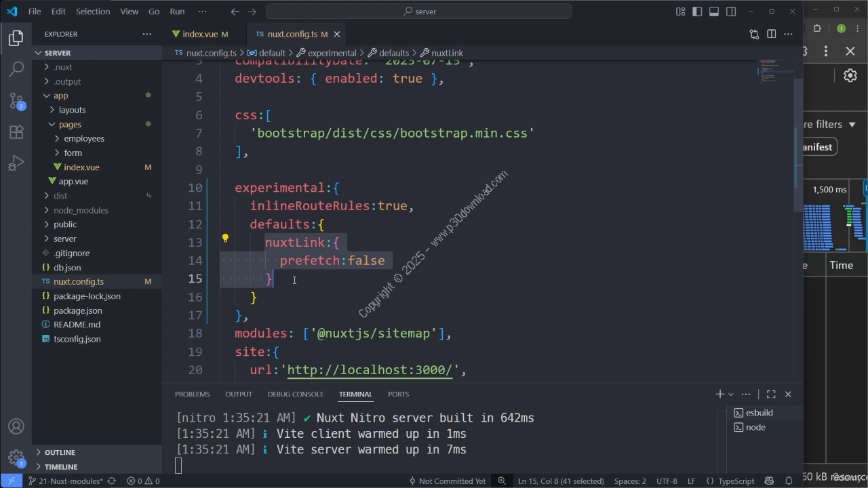Split the editor to the right

click(771, 34)
